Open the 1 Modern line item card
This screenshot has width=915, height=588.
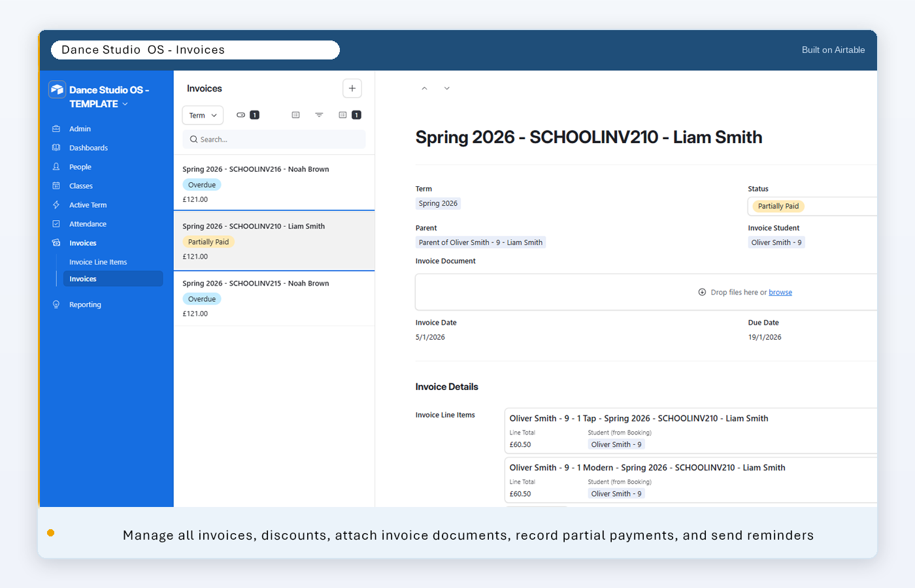tap(690, 480)
